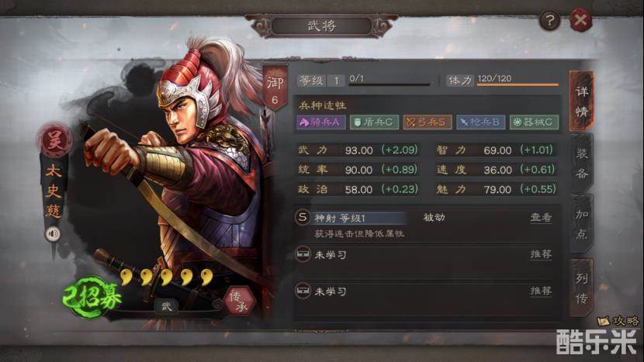Screen dimensions: 644x362
Task: Click 查看 to view 神射 skill
Action: (x=541, y=217)
